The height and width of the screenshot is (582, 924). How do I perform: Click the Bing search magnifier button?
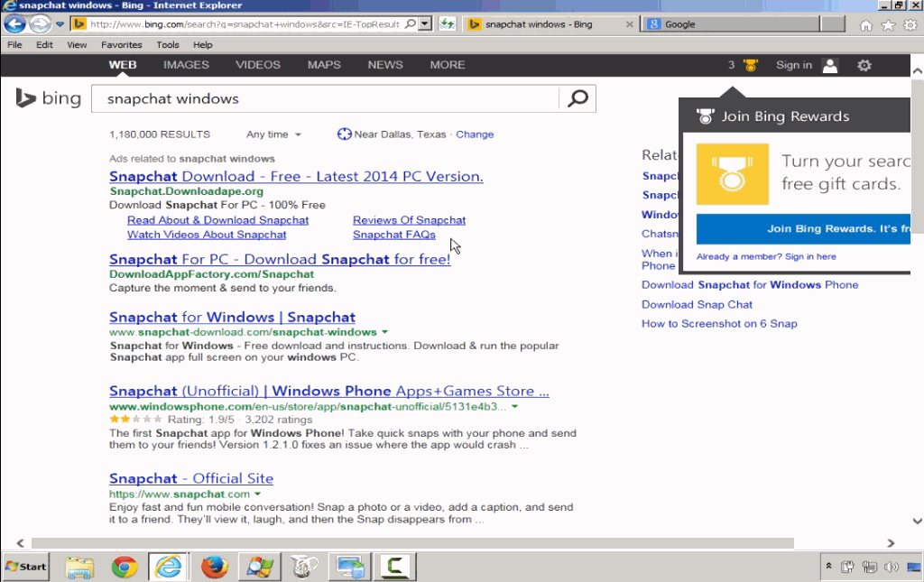click(x=577, y=98)
